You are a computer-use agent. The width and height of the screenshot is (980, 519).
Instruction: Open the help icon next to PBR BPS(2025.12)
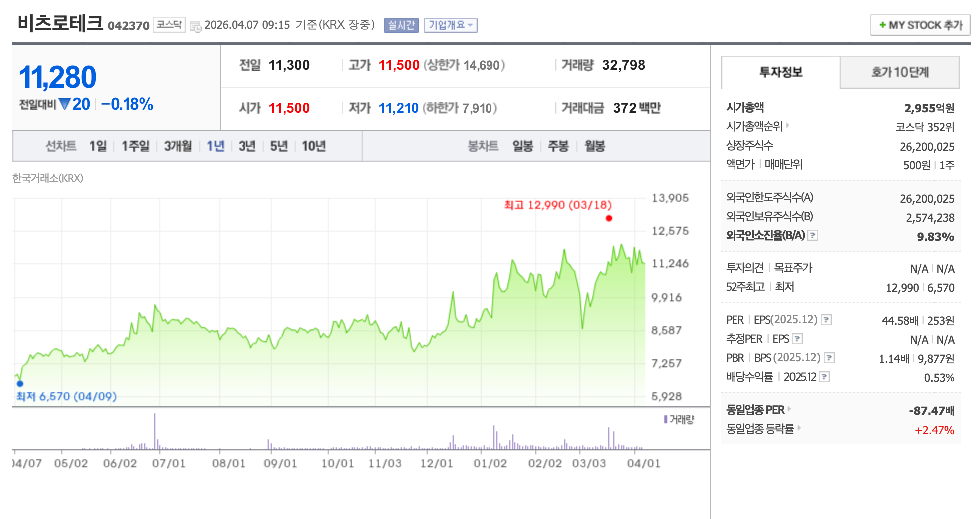tap(829, 358)
